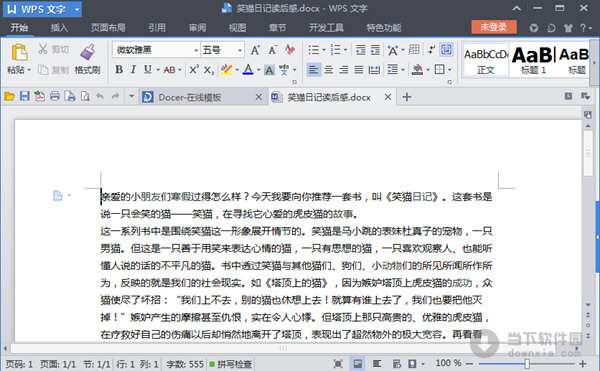
Task: Add a new document tab with plus button
Action: pyautogui.click(x=407, y=97)
